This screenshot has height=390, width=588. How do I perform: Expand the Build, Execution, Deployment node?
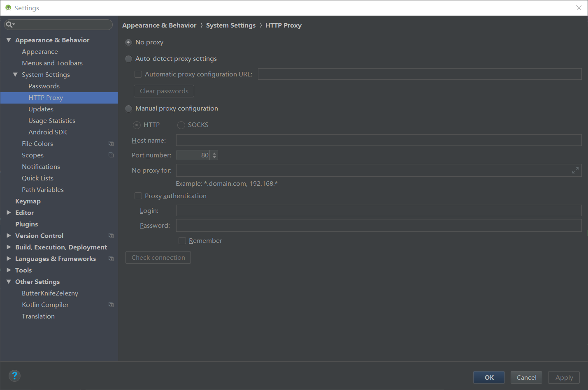tap(9, 247)
